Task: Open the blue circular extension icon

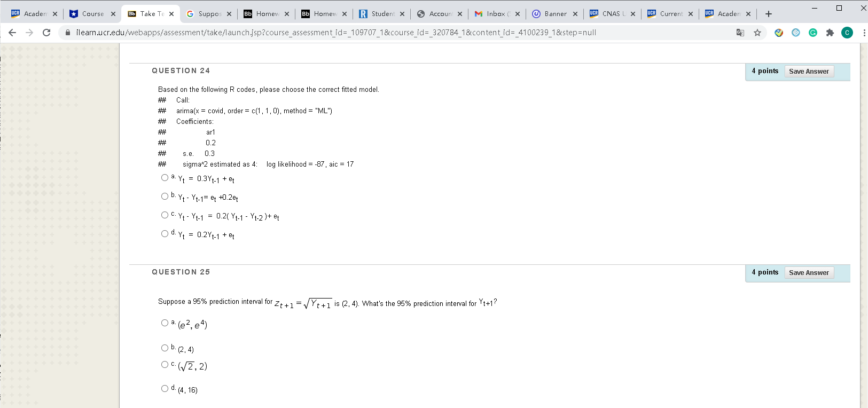Action: [796, 33]
